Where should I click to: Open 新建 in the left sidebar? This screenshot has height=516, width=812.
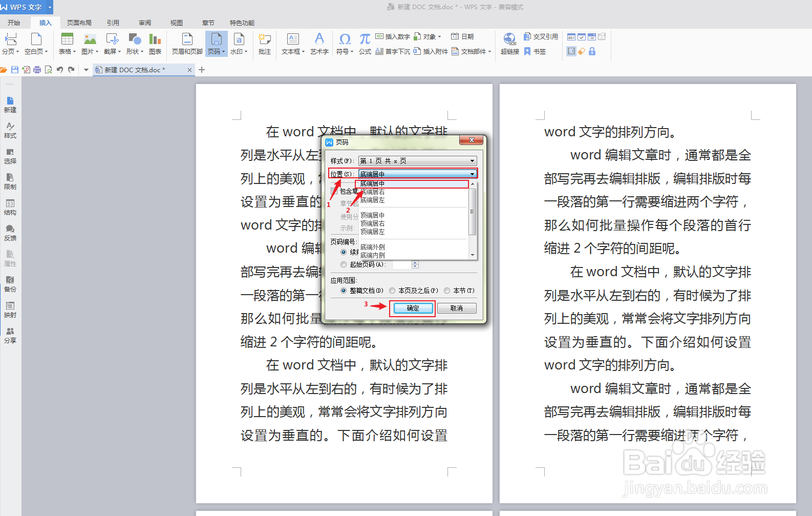[10, 105]
